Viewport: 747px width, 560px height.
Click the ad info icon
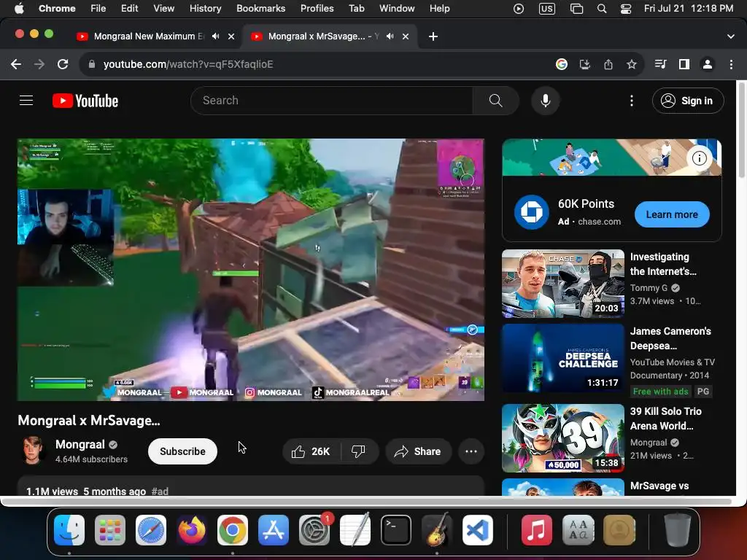(700, 158)
